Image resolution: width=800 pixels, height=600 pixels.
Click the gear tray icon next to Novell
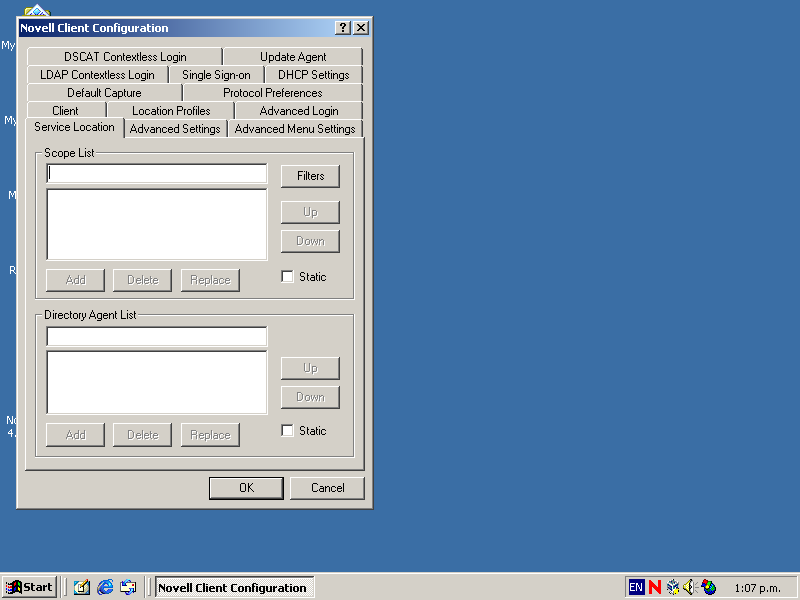coord(673,587)
